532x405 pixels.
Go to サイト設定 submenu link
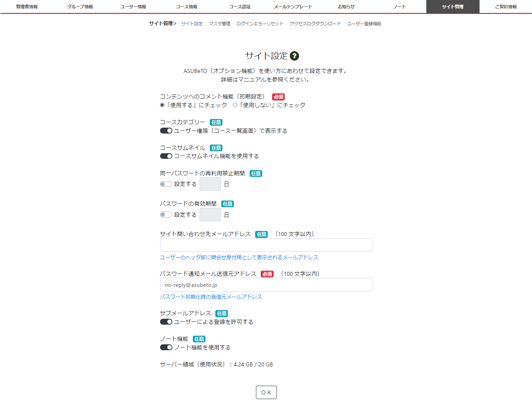coord(192,24)
